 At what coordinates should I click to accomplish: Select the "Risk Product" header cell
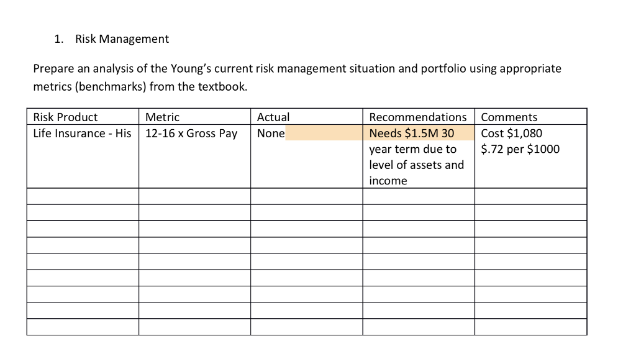65,117
